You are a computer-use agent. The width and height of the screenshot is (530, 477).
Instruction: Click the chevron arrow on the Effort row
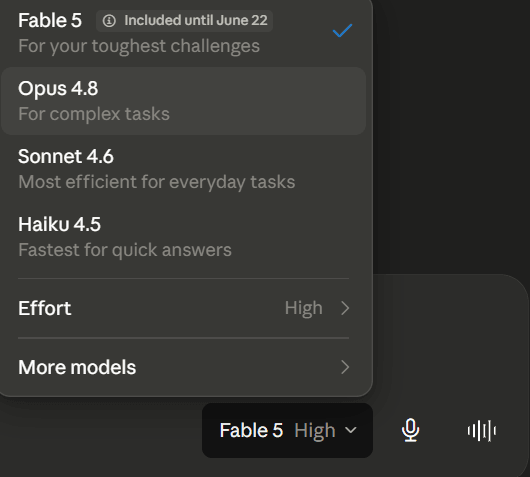click(x=345, y=308)
